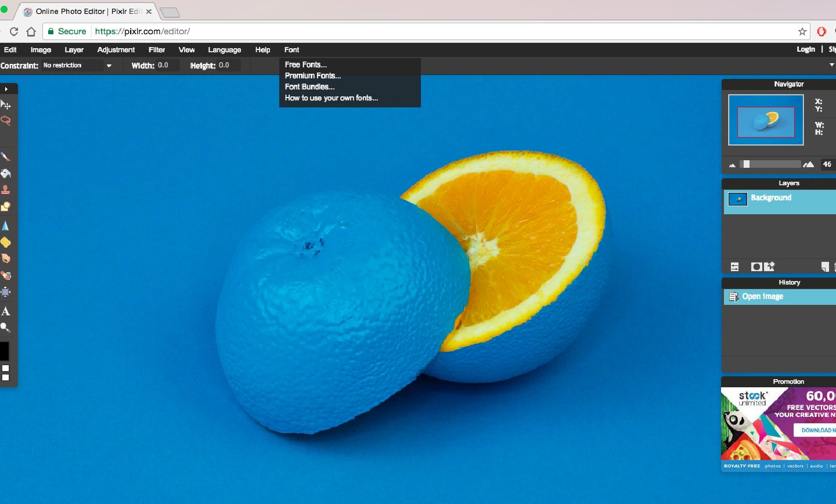Create a new layer
Viewport: 836px width, 504px height.
825,267
